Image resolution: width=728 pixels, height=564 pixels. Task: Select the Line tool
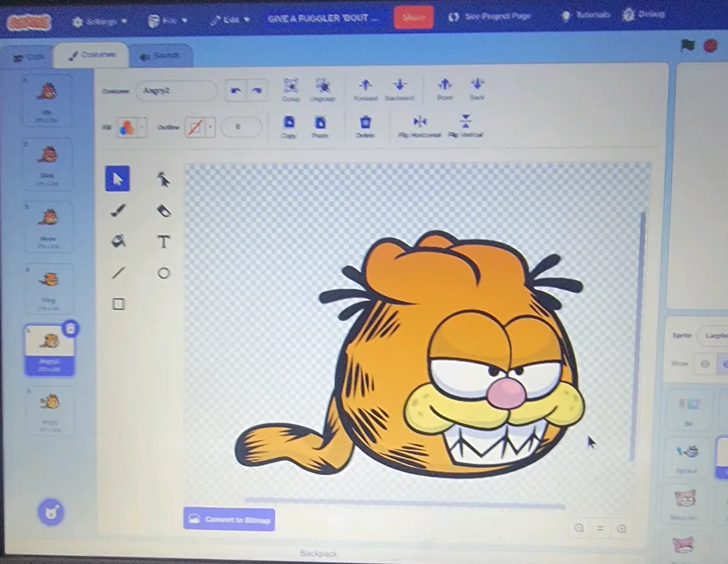pos(118,273)
